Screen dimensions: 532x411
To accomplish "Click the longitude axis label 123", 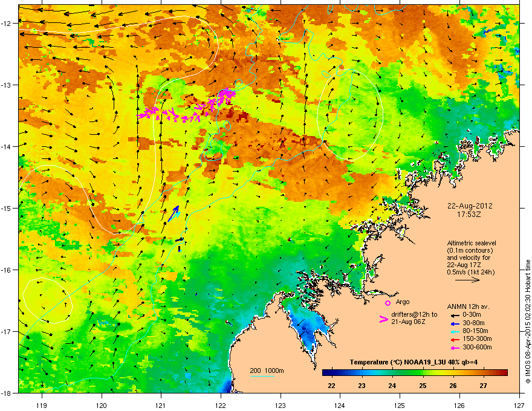I will tap(281, 405).
